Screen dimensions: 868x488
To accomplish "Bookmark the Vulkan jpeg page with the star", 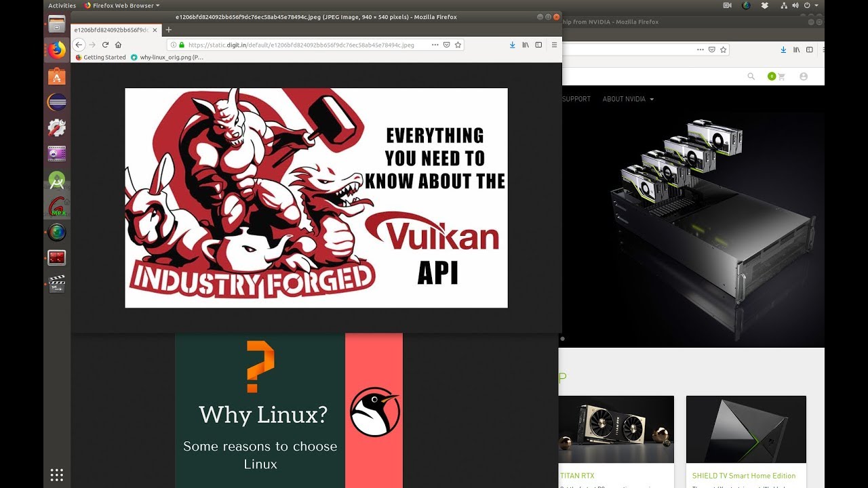I will (x=458, y=45).
